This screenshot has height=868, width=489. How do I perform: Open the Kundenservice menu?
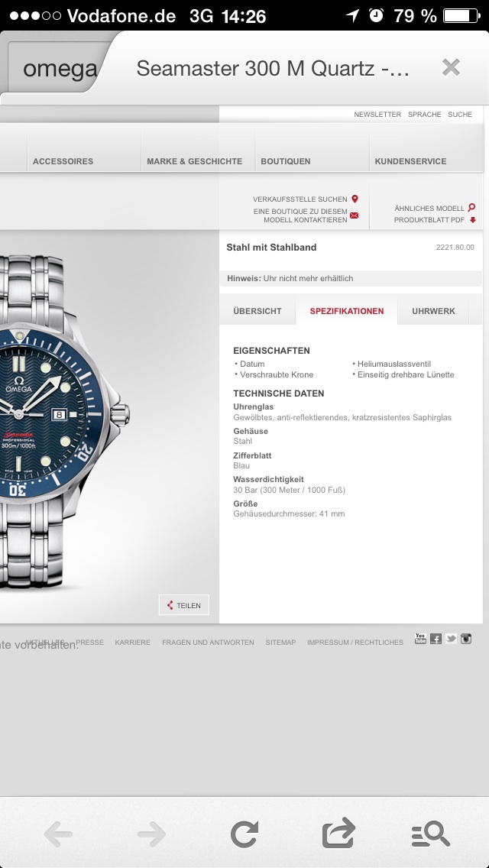pos(410,161)
